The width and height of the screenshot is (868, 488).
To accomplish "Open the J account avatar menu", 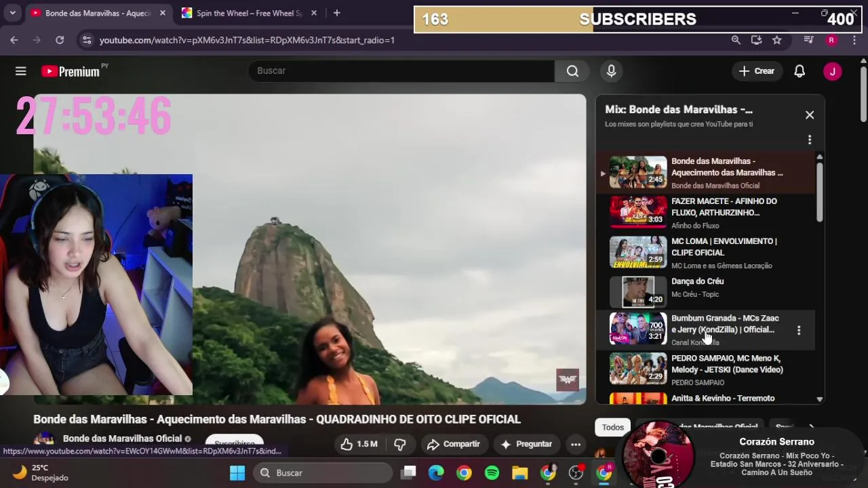I will 832,71.
